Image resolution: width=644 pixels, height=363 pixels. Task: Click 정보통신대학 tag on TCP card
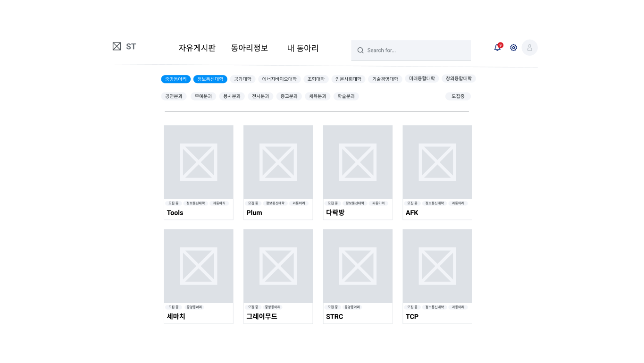tap(435, 307)
